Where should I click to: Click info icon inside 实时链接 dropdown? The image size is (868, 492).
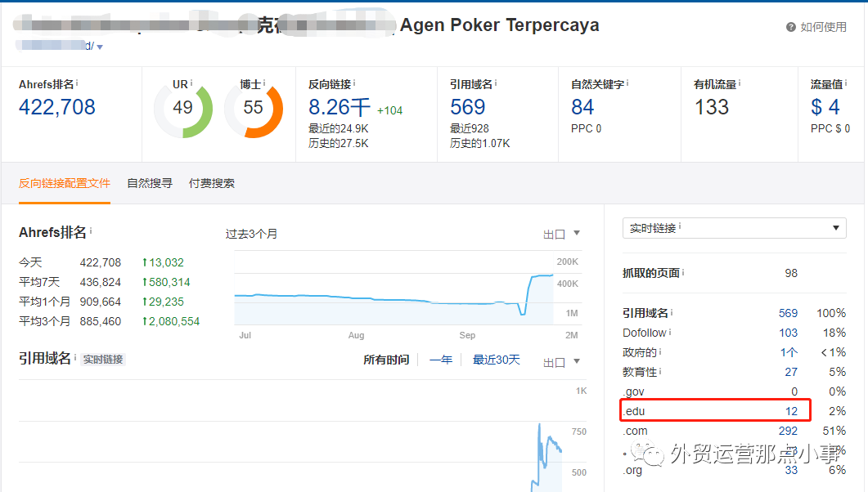(x=680, y=226)
